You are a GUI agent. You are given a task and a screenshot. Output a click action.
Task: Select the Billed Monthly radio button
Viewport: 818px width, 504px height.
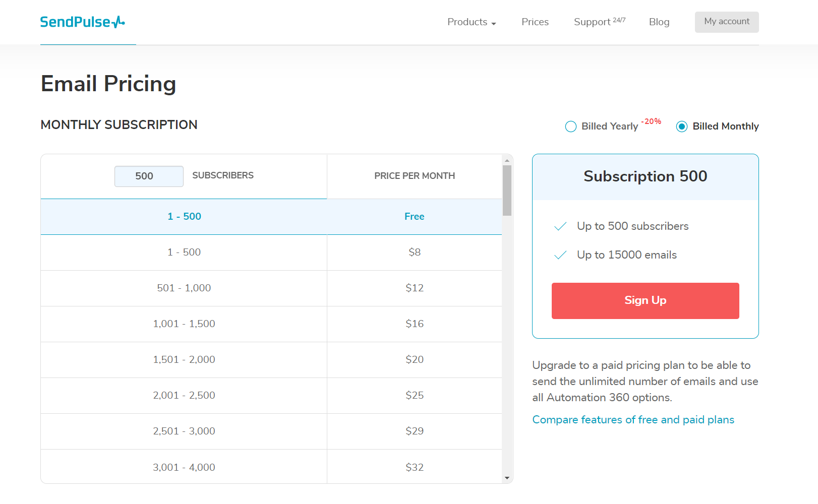(682, 127)
